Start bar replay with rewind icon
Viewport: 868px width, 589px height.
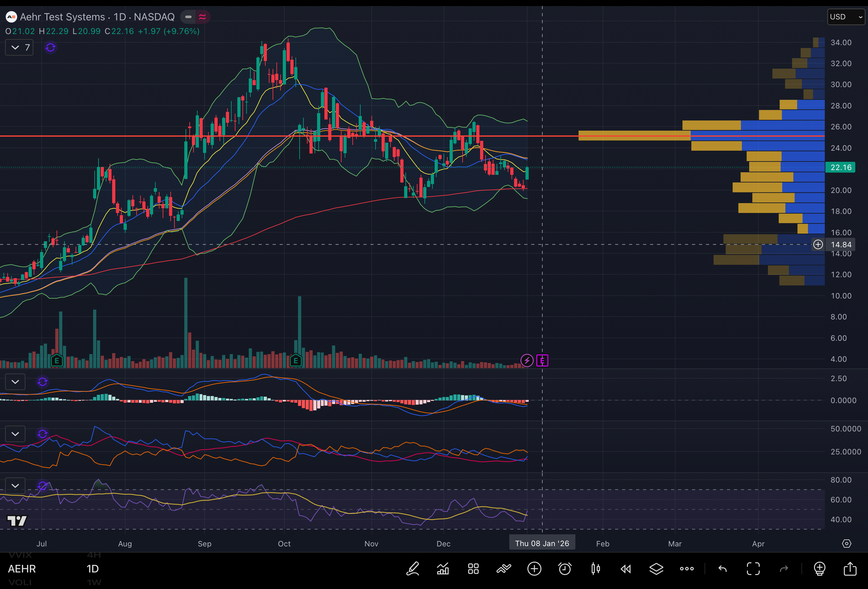coord(626,568)
